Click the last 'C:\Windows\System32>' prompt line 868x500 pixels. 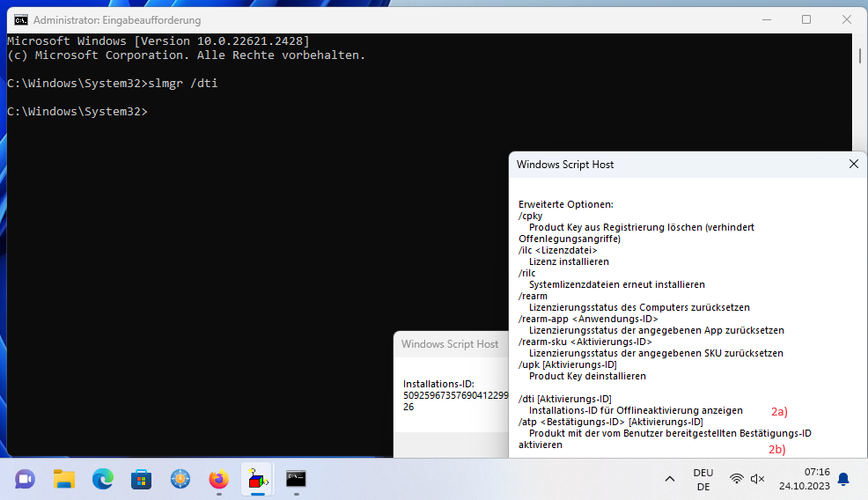tap(77, 111)
